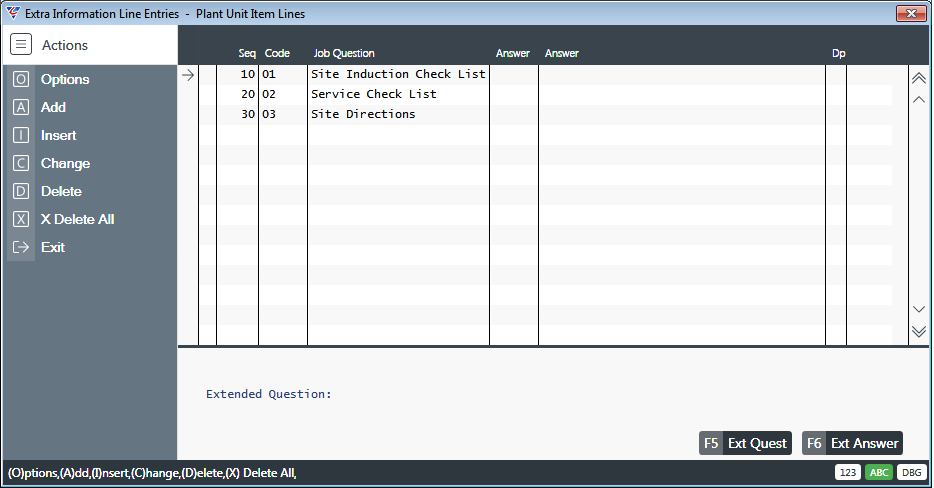
Task: Toggle the ABC alpha mode indicator
Action: (x=879, y=473)
